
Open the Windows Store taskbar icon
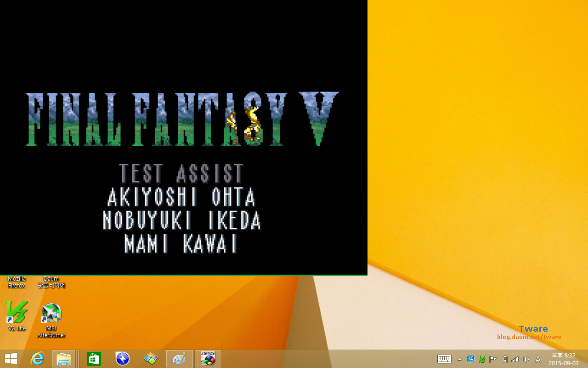point(94,359)
